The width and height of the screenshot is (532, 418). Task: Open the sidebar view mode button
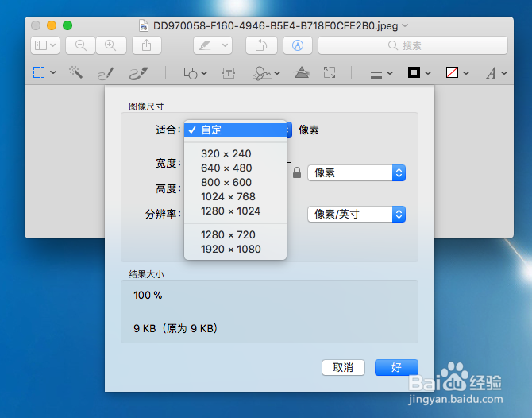click(45, 45)
